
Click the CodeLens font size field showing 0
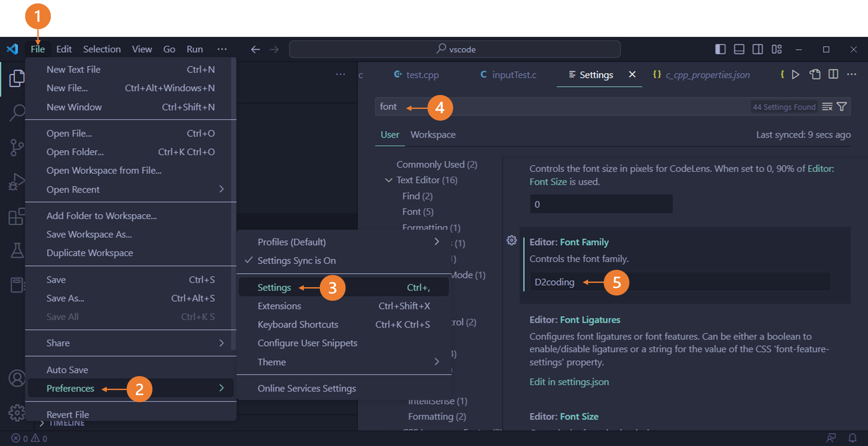click(602, 204)
